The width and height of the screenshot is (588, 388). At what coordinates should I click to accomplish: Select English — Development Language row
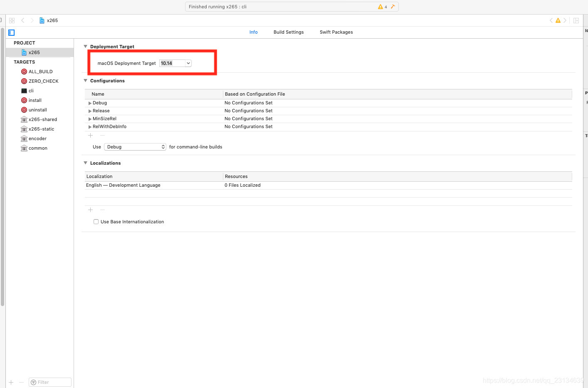coord(329,185)
